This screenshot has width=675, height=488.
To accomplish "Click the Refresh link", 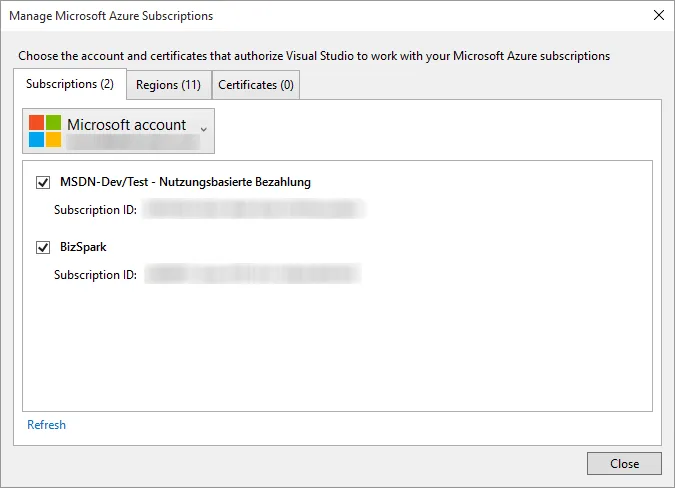I will point(46,425).
